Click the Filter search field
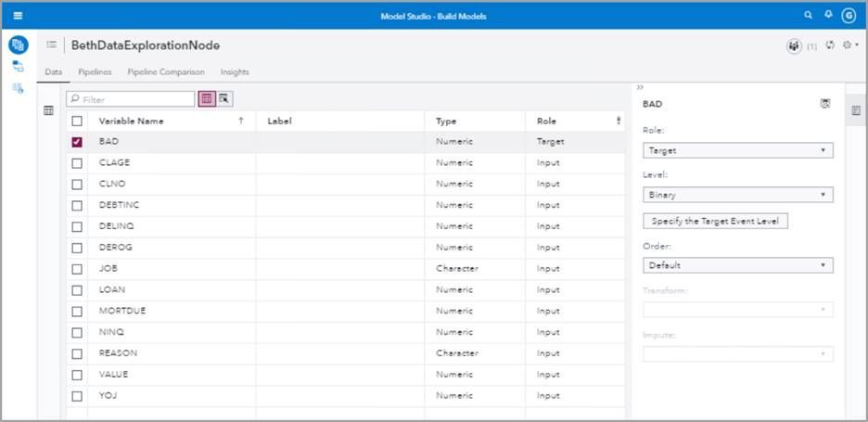868x422 pixels. coord(131,99)
